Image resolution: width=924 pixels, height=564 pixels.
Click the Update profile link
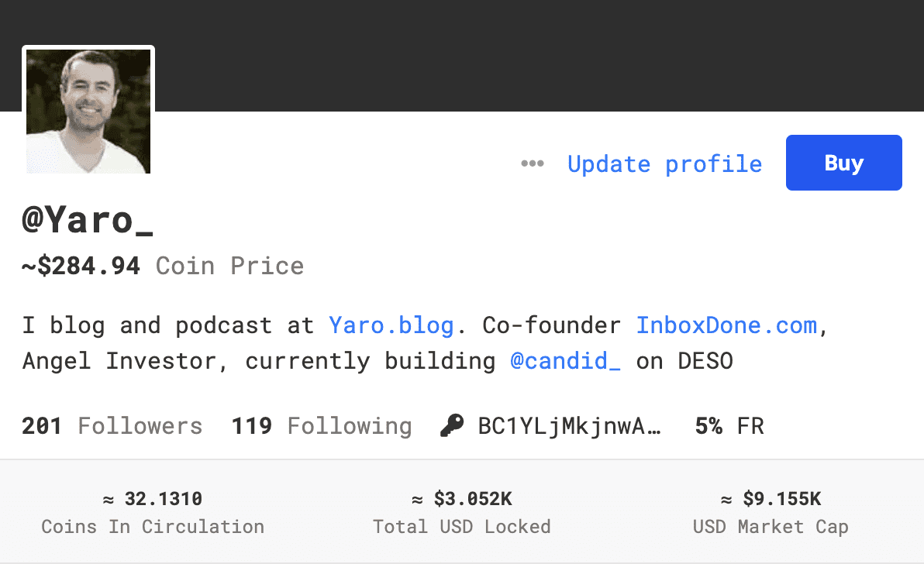click(x=664, y=163)
